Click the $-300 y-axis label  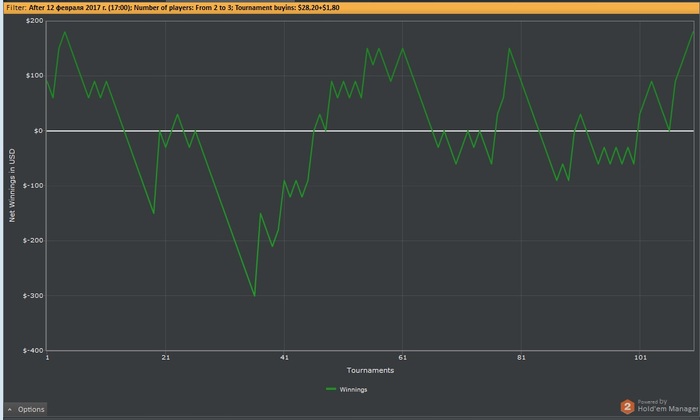(33, 295)
